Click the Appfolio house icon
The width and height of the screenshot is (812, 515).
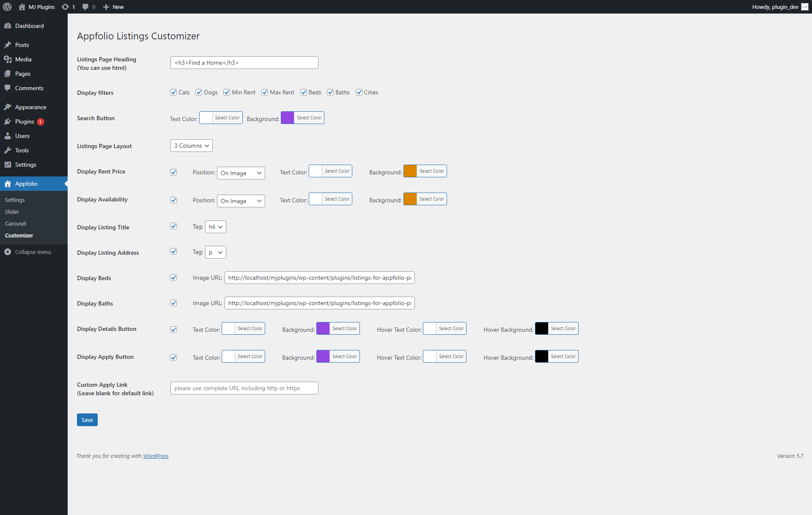pyautogui.click(x=8, y=184)
